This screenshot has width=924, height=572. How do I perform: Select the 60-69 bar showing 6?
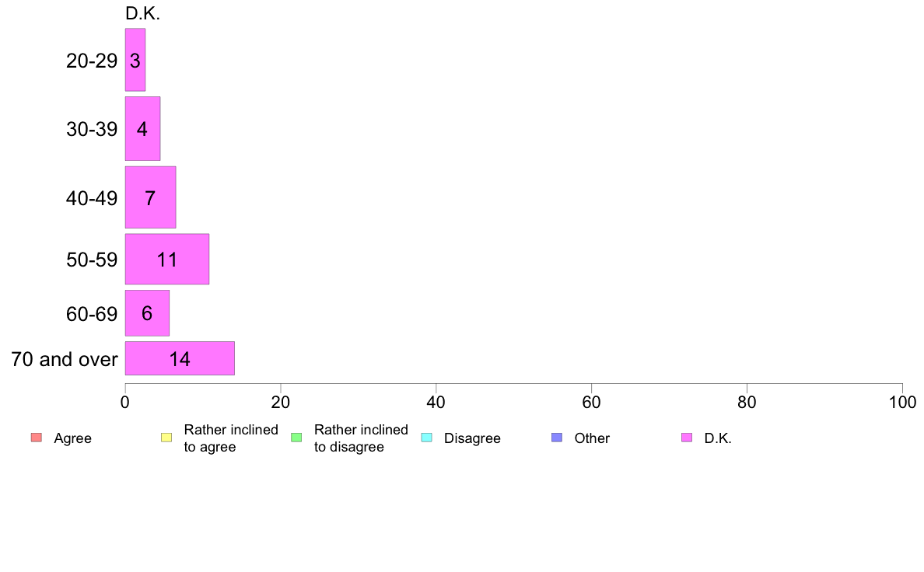pyautogui.click(x=147, y=312)
